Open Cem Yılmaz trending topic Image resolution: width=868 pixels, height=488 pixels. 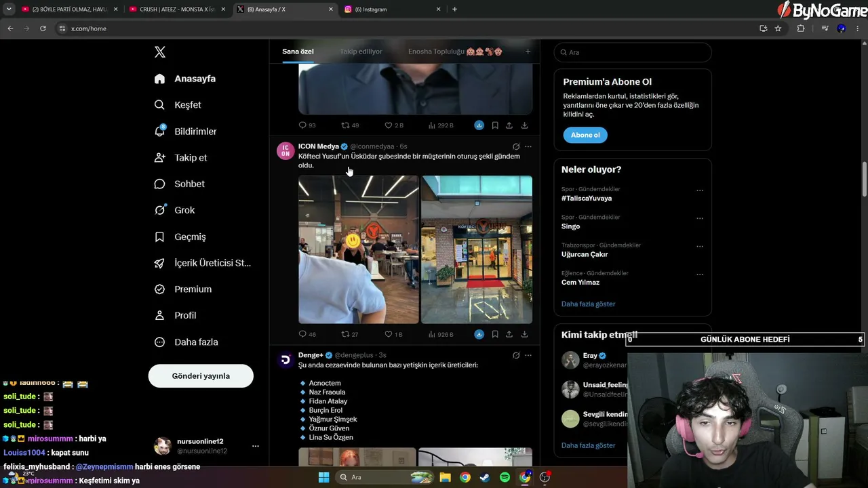click(x=580, y=283)
